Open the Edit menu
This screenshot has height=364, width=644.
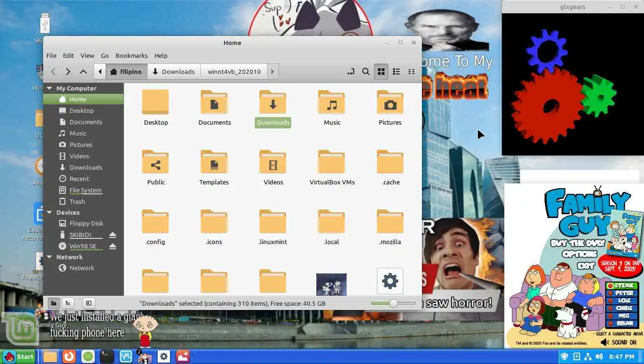coord(68,55)
